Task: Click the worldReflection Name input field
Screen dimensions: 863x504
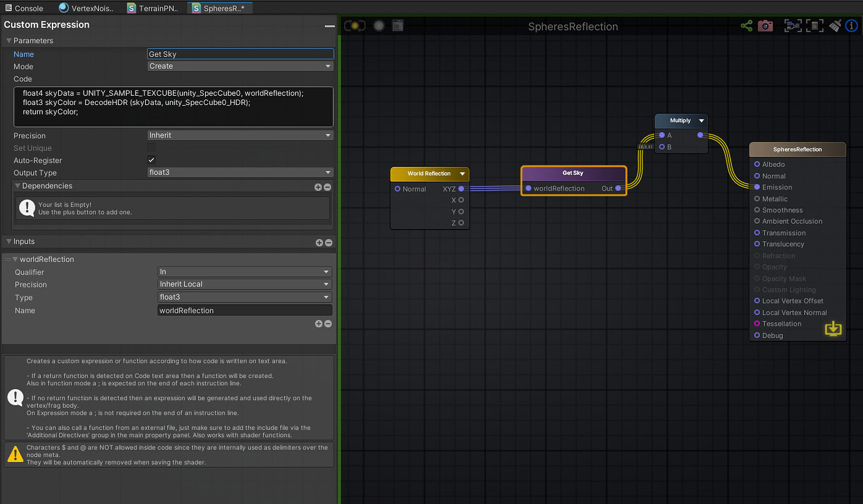Action: pyautogui.click(x=245, y=310)
